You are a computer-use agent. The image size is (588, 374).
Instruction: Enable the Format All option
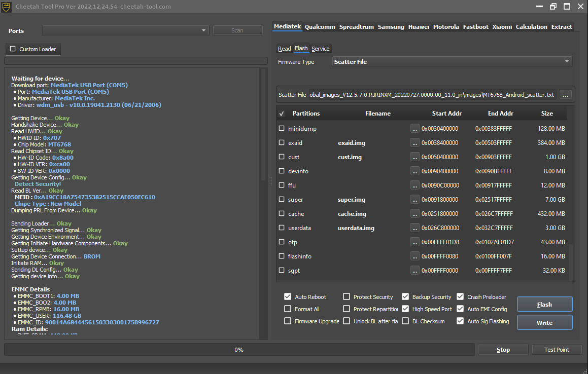click(x=288, y=309)
